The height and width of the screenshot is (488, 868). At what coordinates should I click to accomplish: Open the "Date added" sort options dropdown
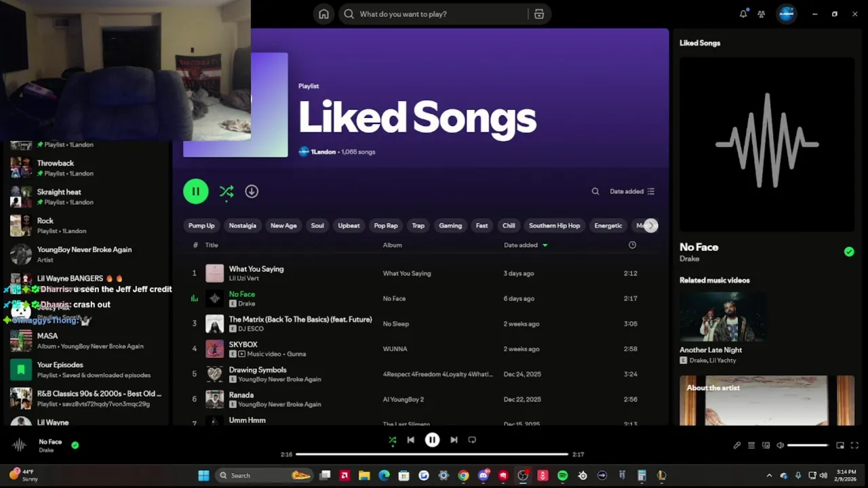coord(632,191)
